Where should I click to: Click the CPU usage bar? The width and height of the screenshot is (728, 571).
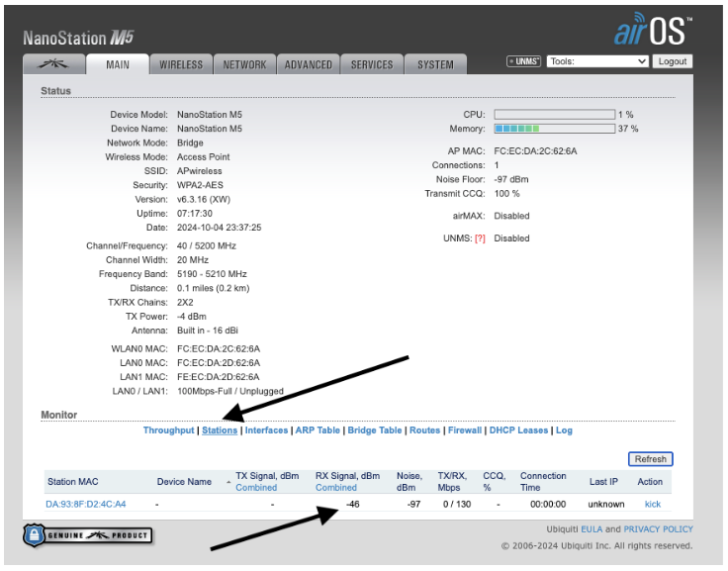pos(554,114)
